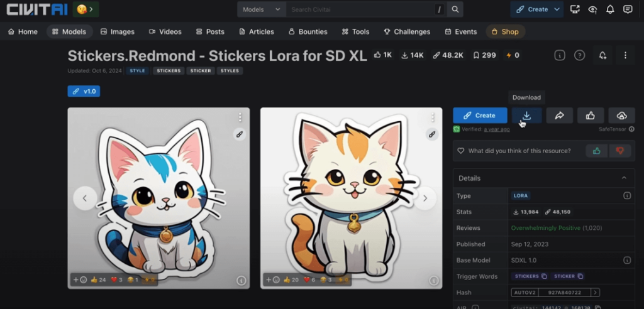
Task: Toggle thumbs-down review for this resource
Action: click(x=619, y=151)
